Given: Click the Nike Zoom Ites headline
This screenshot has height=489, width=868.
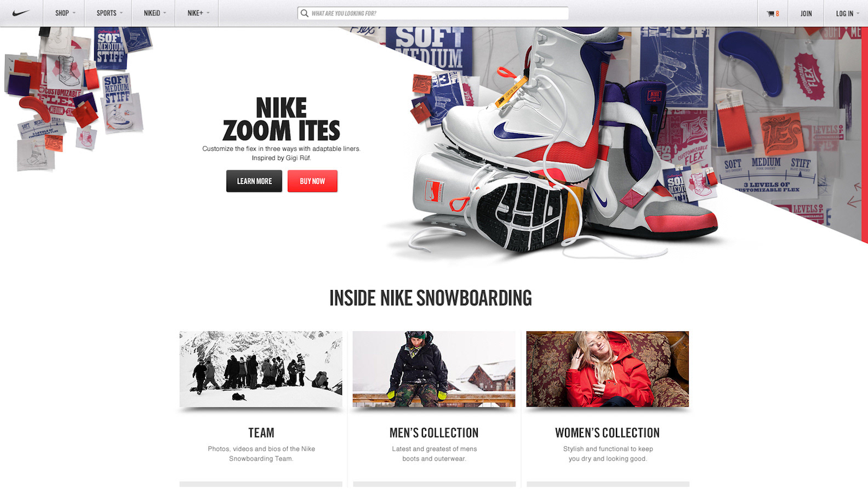Looking at the screenshot, I should click(282, 120).
